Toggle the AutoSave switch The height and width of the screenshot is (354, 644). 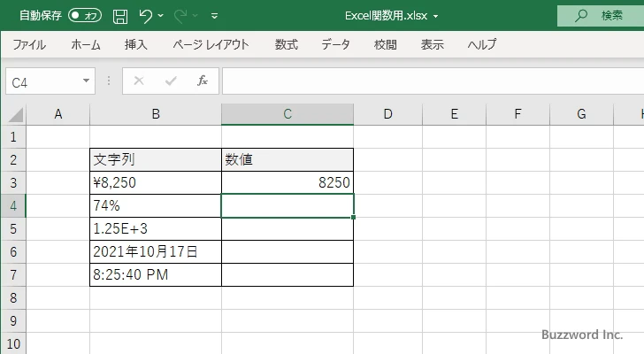tap(85, 16)
